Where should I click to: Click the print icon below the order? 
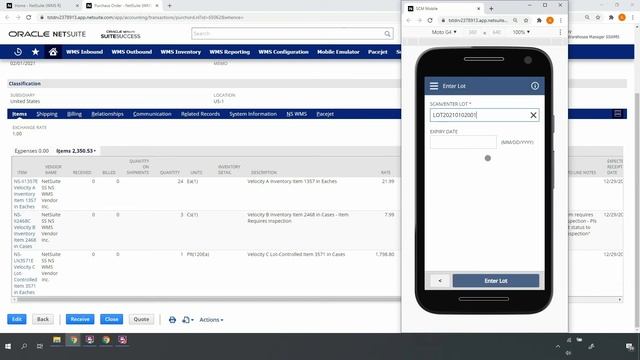172,320
